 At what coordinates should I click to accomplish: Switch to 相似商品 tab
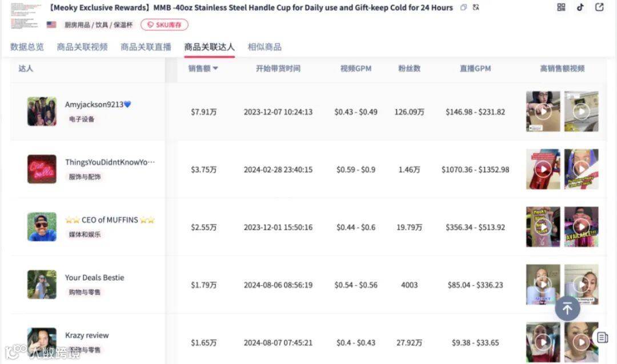265,47
